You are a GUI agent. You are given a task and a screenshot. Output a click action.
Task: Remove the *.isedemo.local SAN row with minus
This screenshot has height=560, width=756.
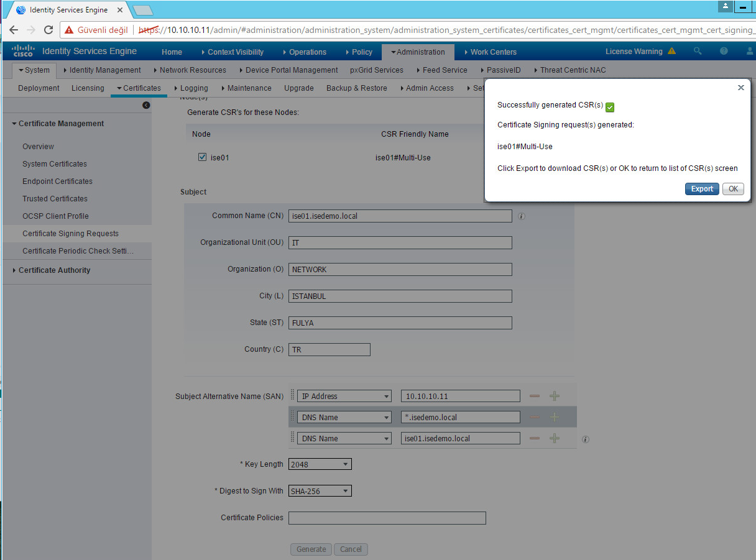click(x=535, y=417)
